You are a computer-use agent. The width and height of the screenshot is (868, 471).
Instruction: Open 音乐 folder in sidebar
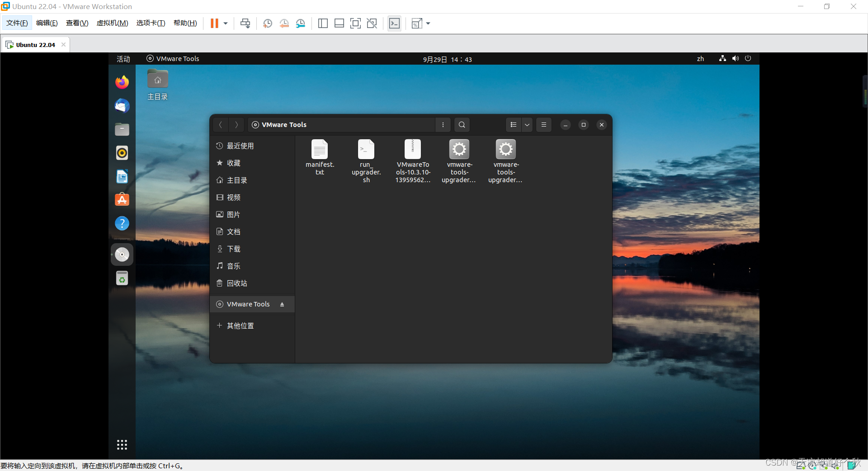[252, 266]
